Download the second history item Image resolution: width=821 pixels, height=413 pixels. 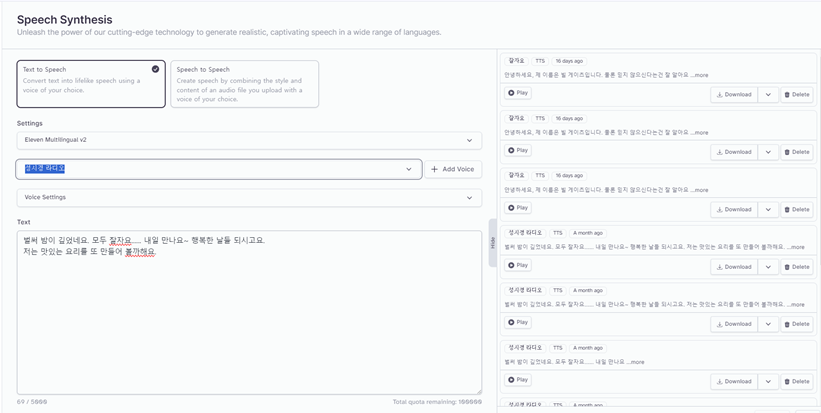(734, 152)
